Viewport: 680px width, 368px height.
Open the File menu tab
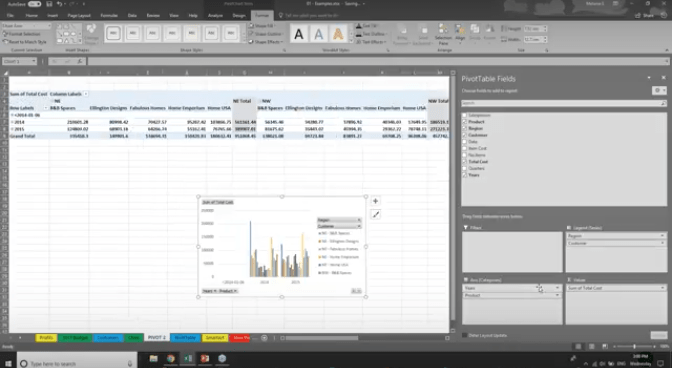tap(10, 16)
